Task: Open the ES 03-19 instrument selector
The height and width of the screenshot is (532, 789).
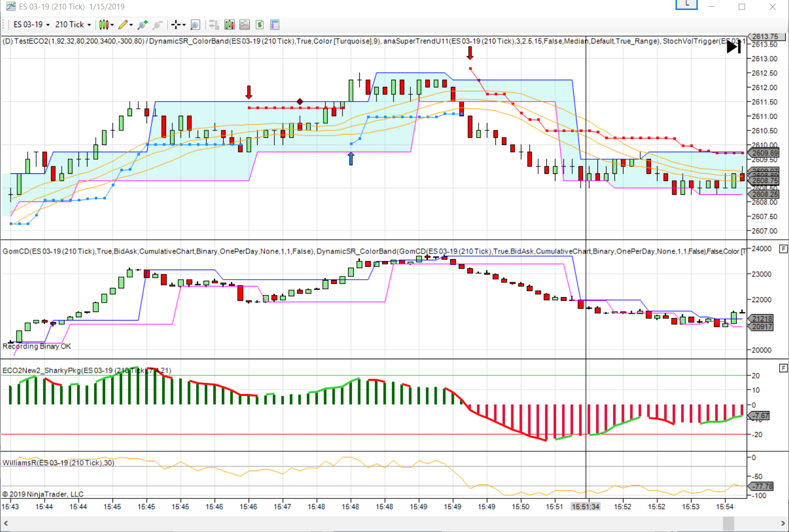Action: click(x=31, y=25)
